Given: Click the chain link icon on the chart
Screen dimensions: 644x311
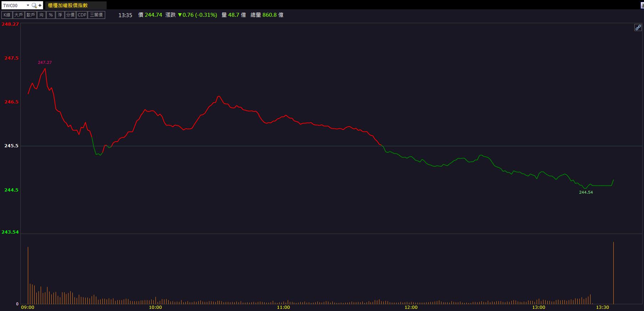Looking at the screenshot, I should tap(638, 27).
